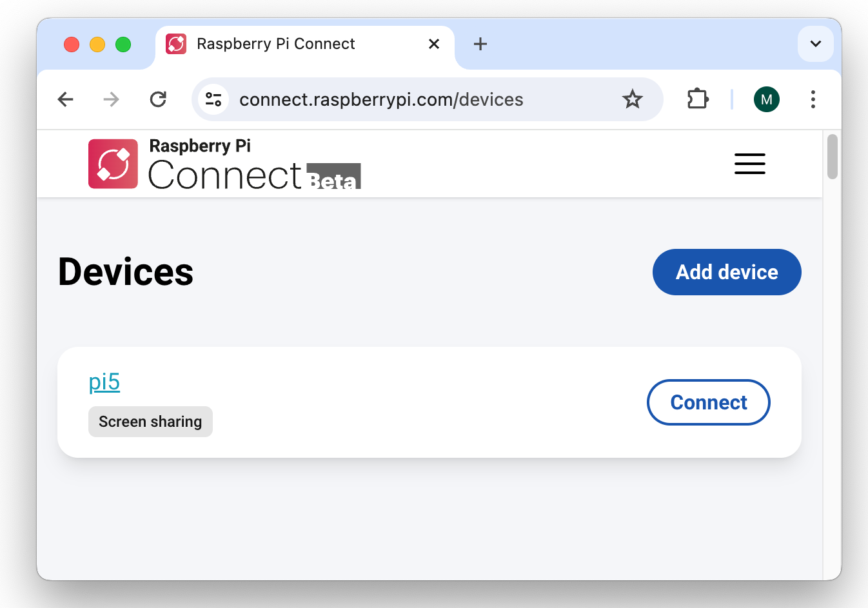Open the hamburger navigation menu
The width and height of the screenshot is (868, 608).
point(749,164)
